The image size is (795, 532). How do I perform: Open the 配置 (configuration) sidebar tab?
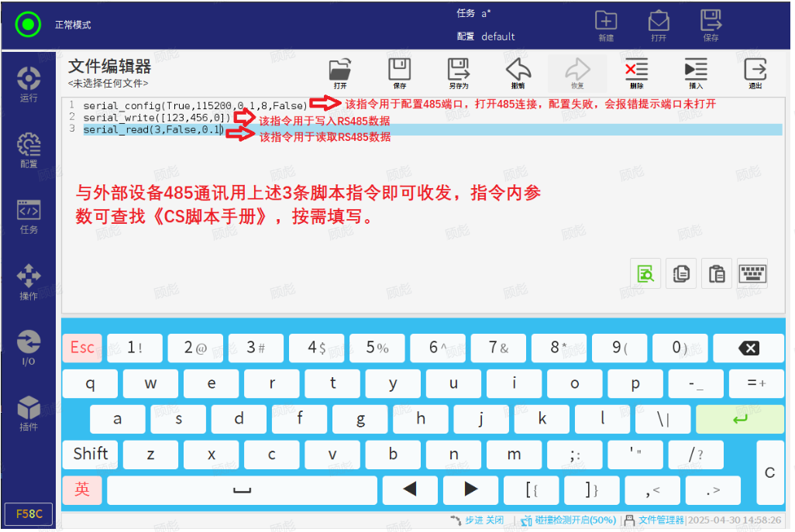29,150
